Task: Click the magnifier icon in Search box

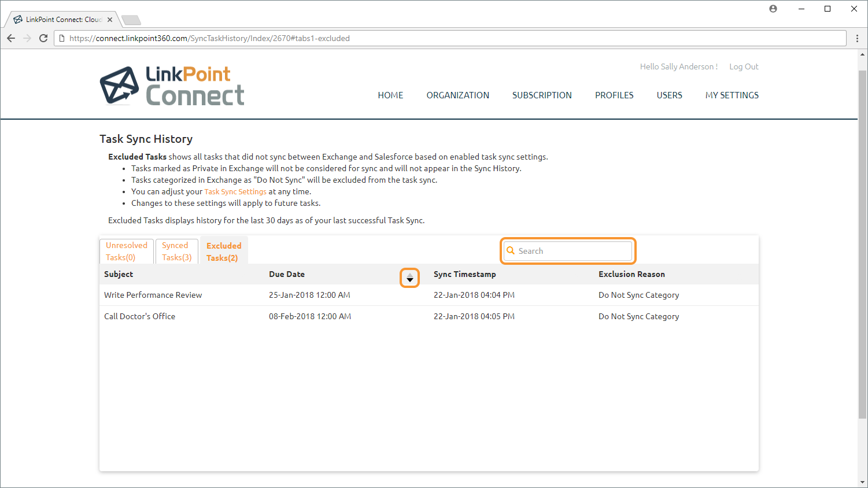Action: point(511,250)
